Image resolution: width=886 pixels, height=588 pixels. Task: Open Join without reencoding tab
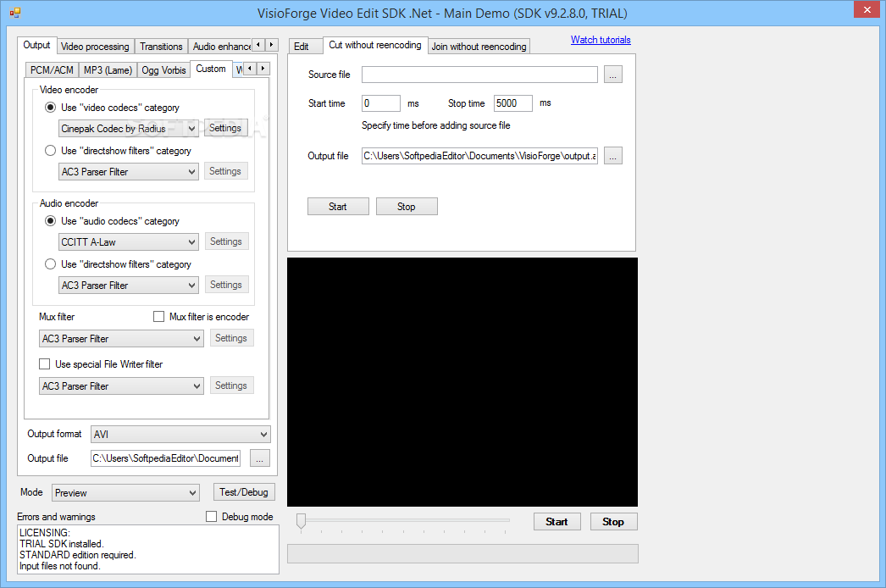coord(479,47)
